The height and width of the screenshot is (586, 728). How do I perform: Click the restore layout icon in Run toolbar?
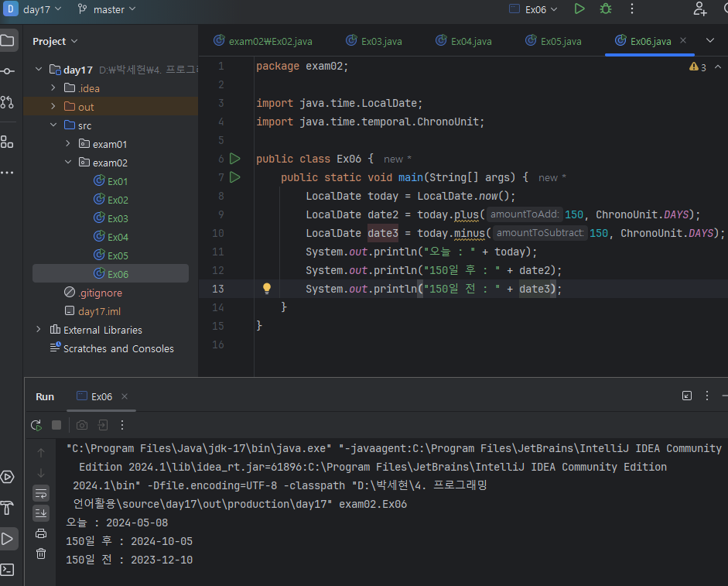pos(103,425)
